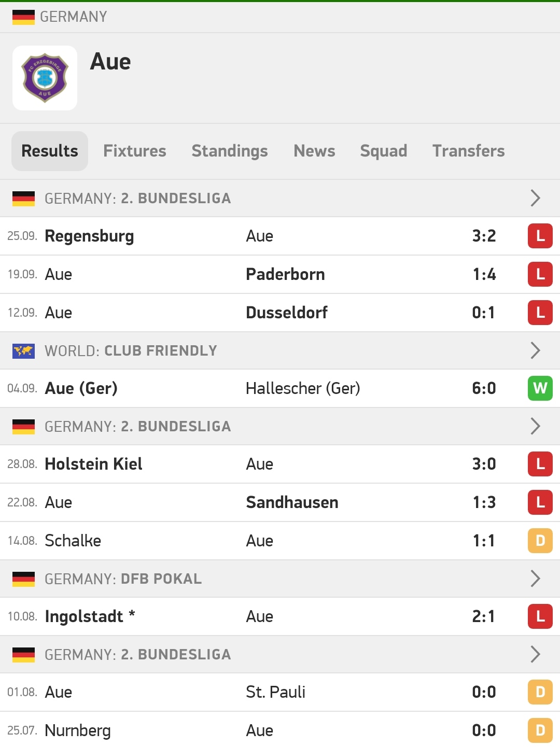Tap the orange D badge for Schalke match
The width and height of the screenshot is (560, 747).
click(x=540, y=541)
